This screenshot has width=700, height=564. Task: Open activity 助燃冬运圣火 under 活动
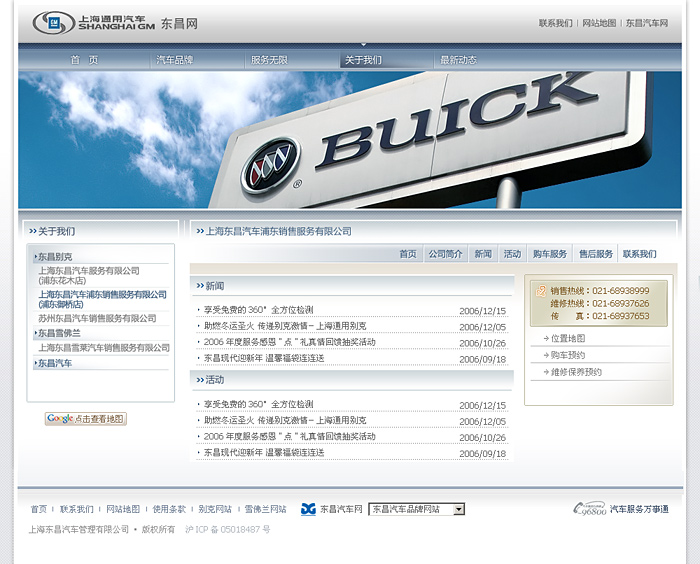(285, 420)
